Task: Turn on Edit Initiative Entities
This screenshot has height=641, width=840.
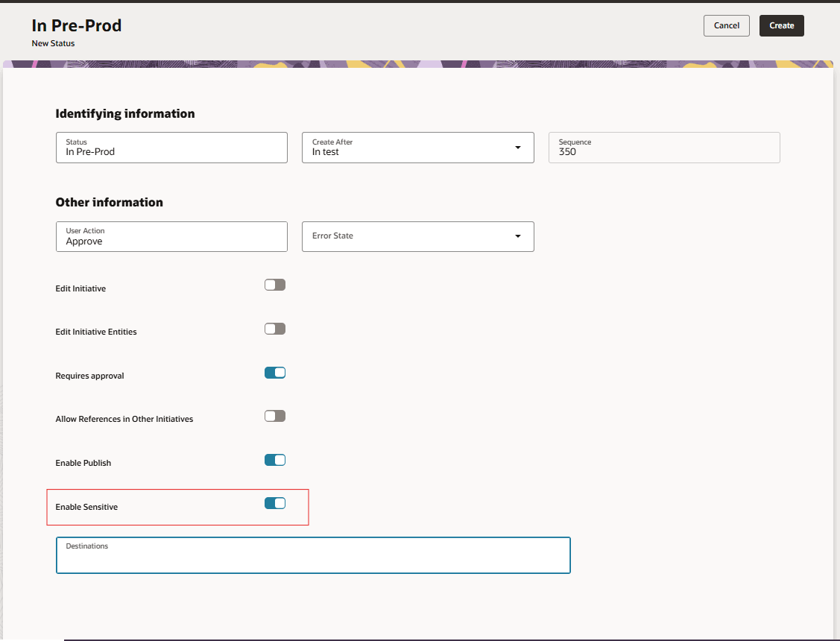Action: tap(274, 329)
